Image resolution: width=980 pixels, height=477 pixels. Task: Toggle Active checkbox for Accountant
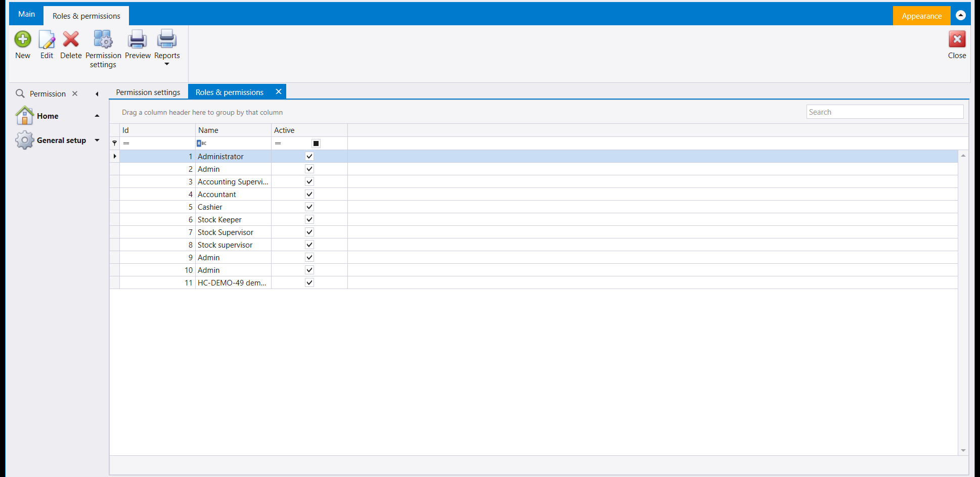[309, 194]
